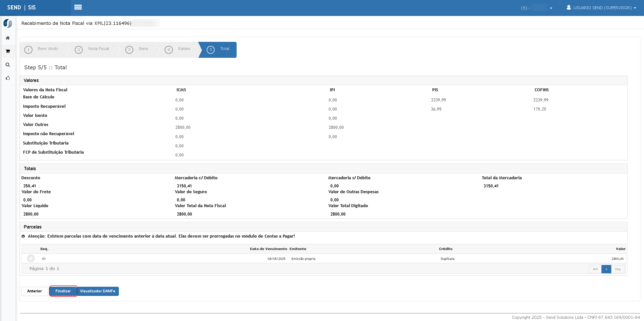Expand the USUARIO SEND (SUPERVISOR) dropdown
The height and width of the screenshot is (321, 644).
[604, 8]
